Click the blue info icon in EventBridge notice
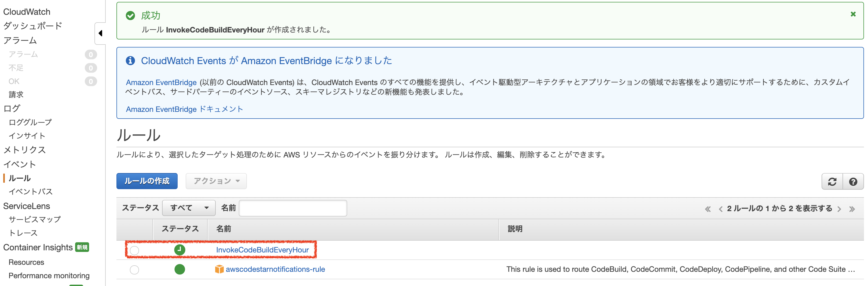 pyautogui.click(x=130, y=61)
